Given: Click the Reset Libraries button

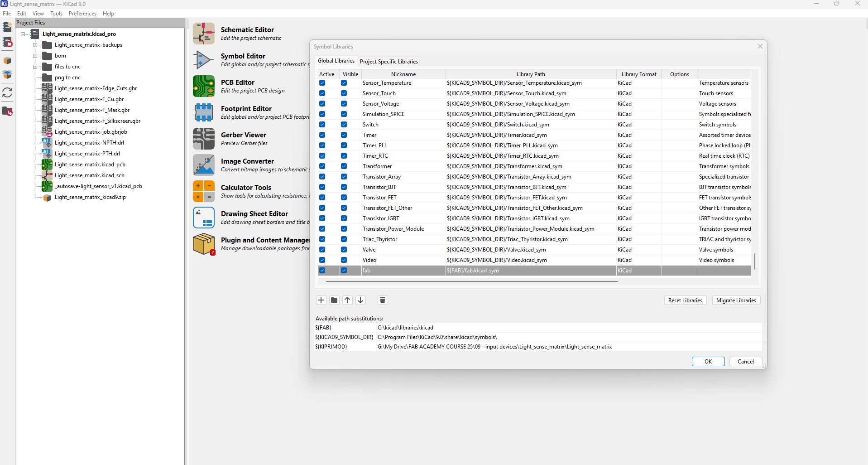Looking at the screenshot, I should pyautogui.click(x=685, y=300).
